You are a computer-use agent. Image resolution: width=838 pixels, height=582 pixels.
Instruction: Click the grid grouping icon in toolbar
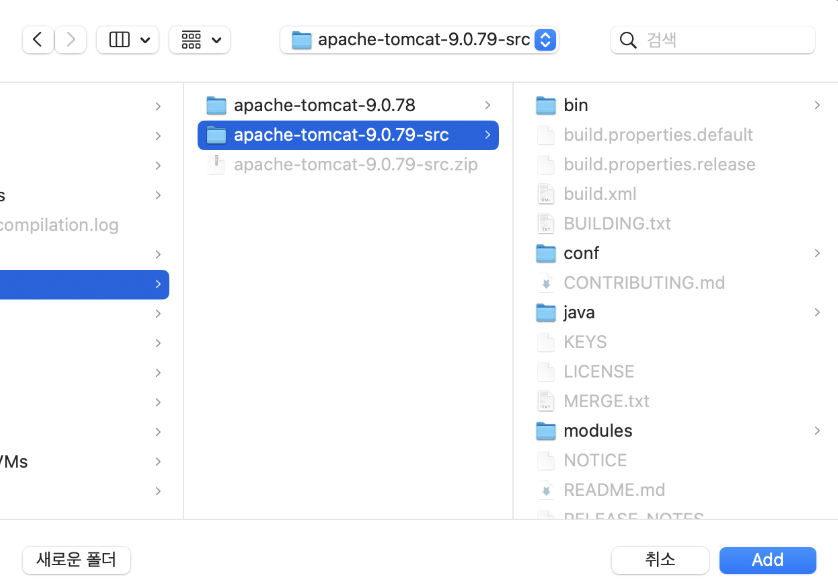point(191,40)
